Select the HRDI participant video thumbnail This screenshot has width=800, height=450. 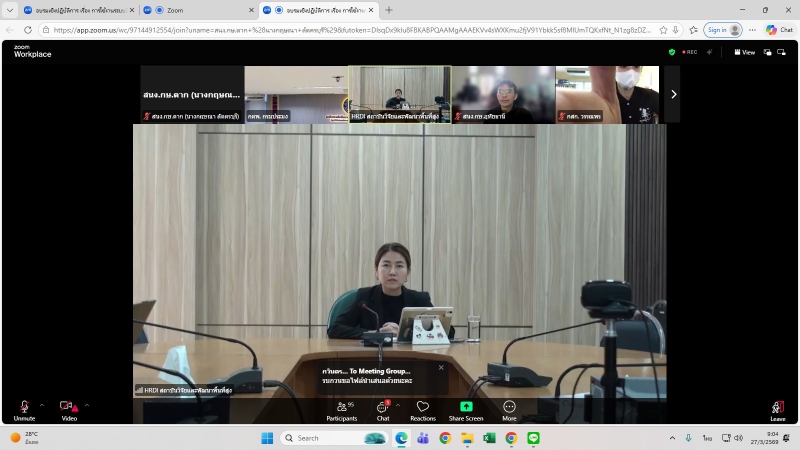pos(399,94)
